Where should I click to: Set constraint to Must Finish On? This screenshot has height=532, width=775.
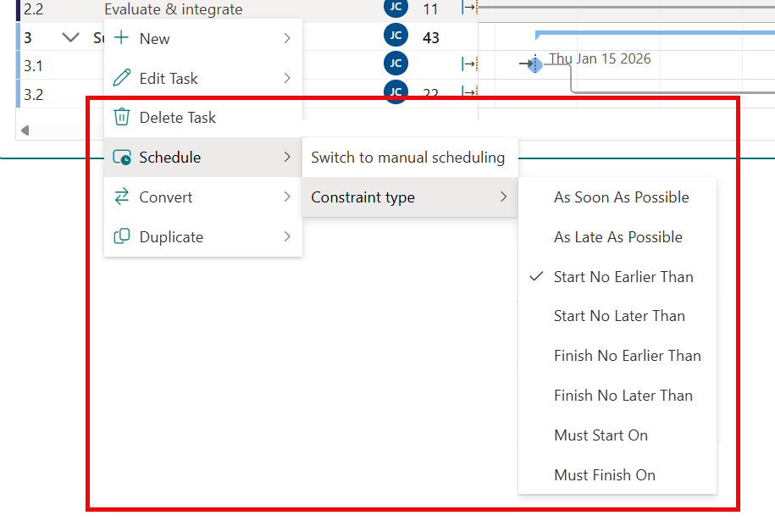click(x=604, y=474)
